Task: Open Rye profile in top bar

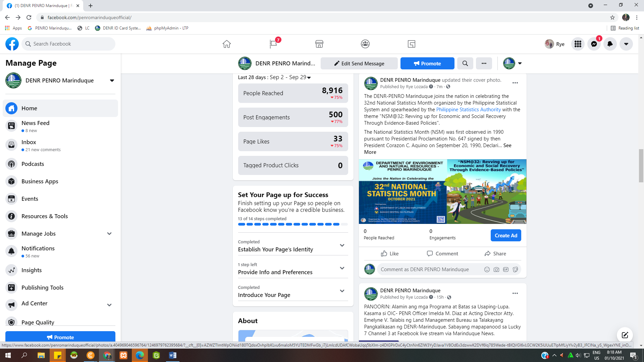Action: 554,44
